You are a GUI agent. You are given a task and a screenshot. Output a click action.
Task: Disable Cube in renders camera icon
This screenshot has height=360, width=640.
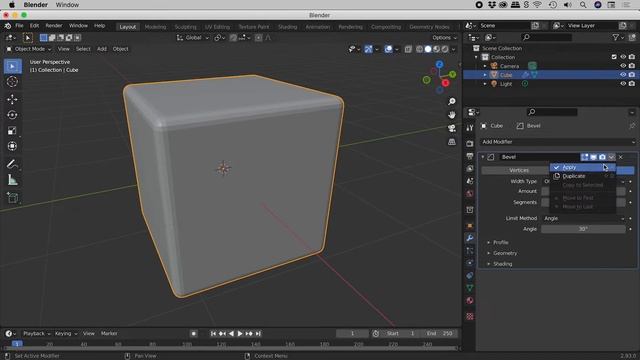632,75
